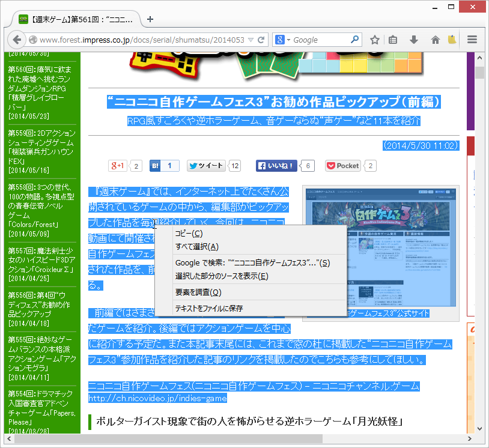The width and height of the screenshot is (489, 448).
Task: Open the hamburger menu button
Action: (472, 40)
